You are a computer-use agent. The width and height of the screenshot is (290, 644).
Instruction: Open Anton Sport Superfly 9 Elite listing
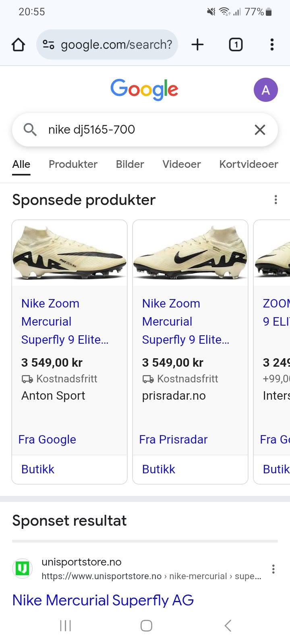coord(64,321)
